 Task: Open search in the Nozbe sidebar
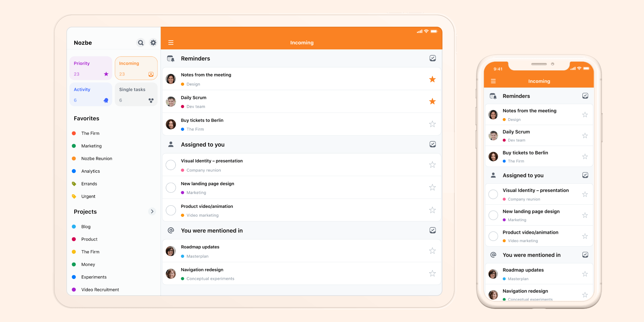(x=141, y=42)
